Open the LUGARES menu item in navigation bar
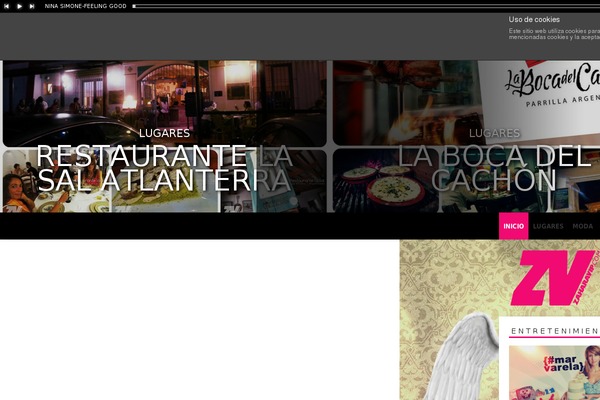The image size is (600, 400). pos(548,226)
